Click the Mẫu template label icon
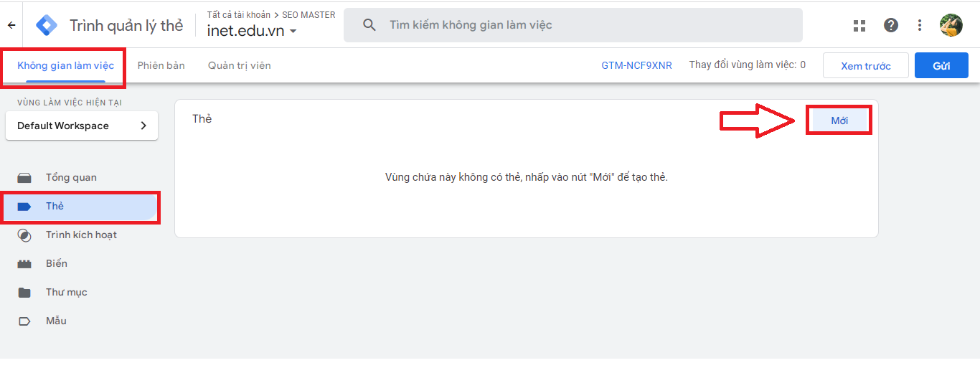980x373 pixels. (x=24, y=321)
